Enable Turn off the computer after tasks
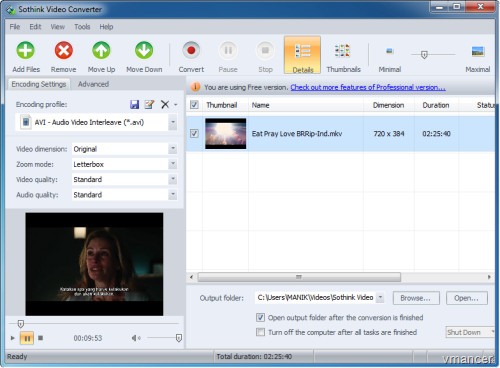The image size is (500, 368). [x=260, y=332]
